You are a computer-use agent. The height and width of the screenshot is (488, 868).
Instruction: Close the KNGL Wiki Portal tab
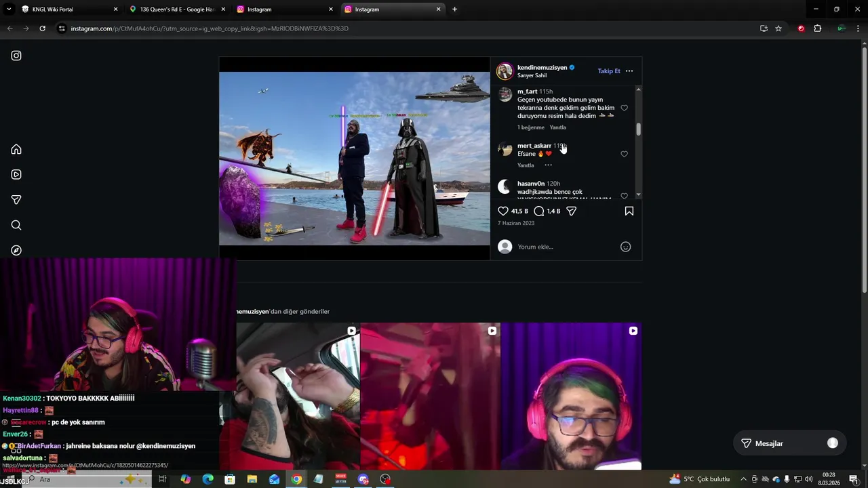coord(115,9)
